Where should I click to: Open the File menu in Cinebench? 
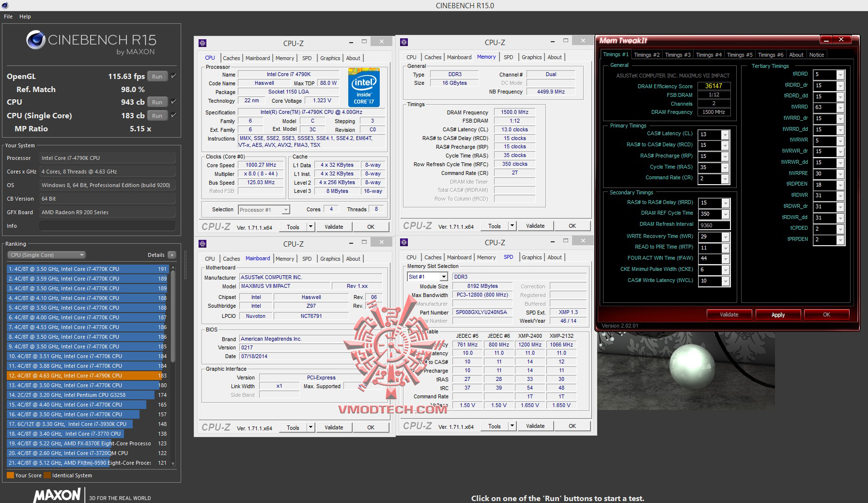[8, 16]
